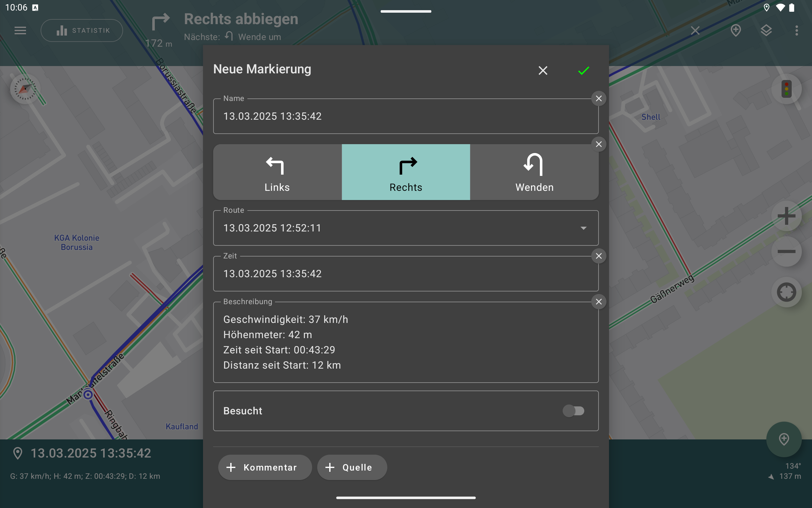
Task: Tap the compass icon on map
Action: pos(25,89)
